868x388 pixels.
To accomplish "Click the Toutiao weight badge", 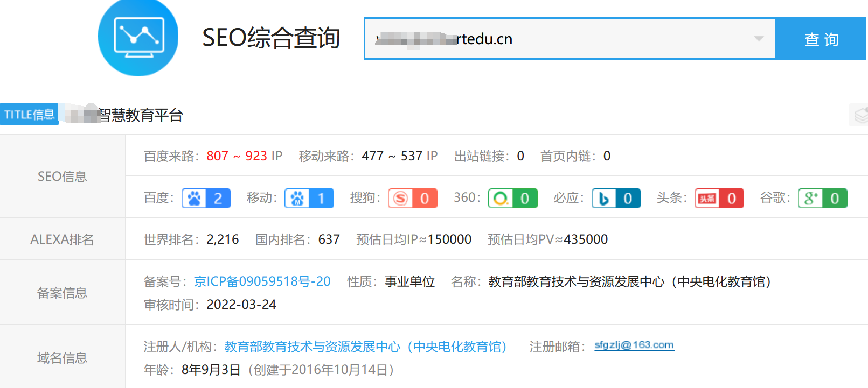I will 719,199.
